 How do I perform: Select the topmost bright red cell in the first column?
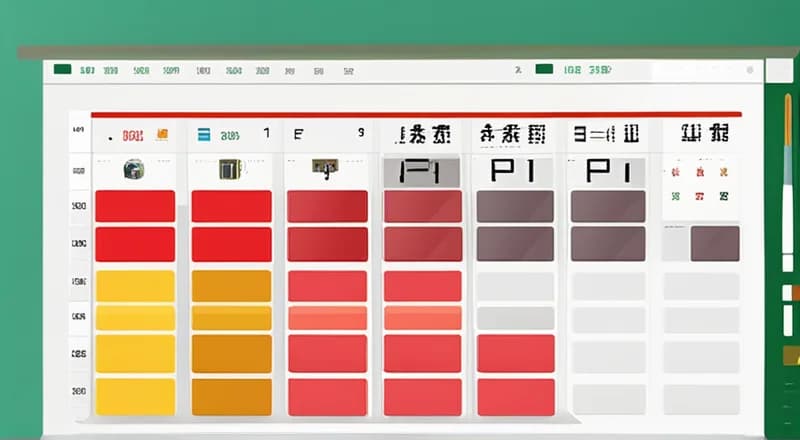pyautogui.click(x=135, y=206)
